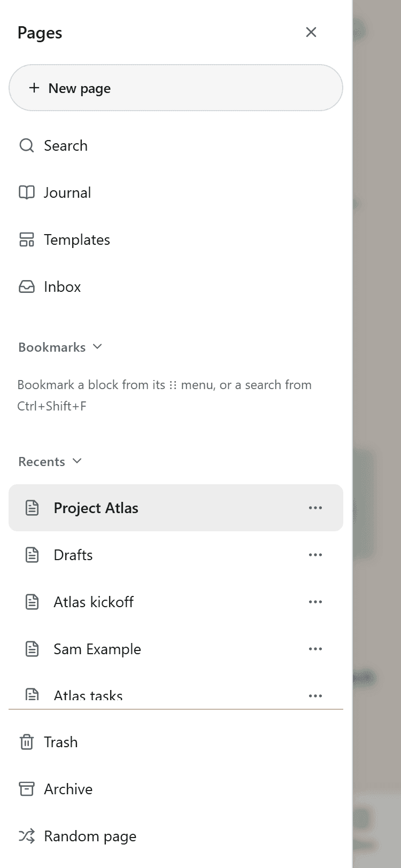The height and width of the screenshot is (868, 401).
Task: Open the Journal
Action: (x=176, y=192)
